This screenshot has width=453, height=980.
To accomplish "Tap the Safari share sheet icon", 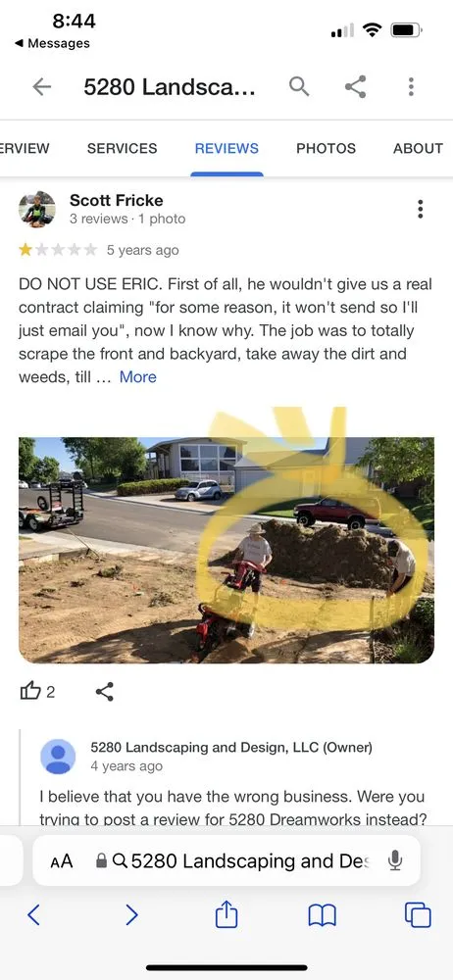I will click(226, 915).
